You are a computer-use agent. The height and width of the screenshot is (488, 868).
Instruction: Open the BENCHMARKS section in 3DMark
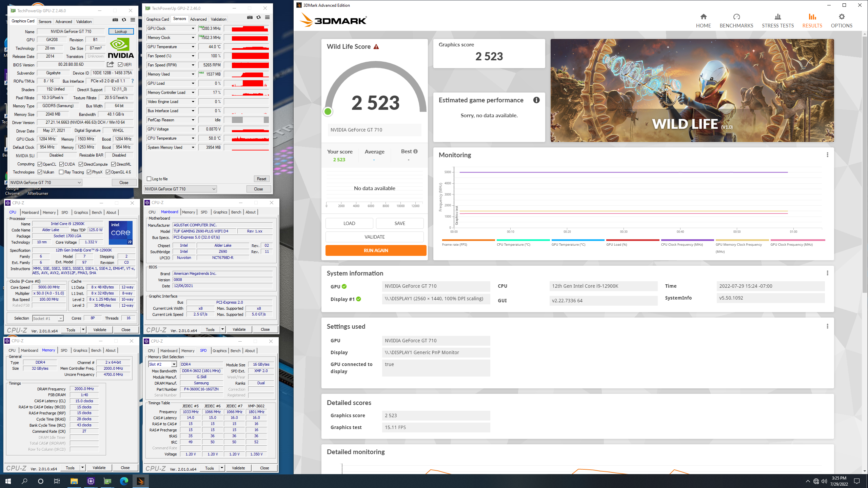pos(736,20)
